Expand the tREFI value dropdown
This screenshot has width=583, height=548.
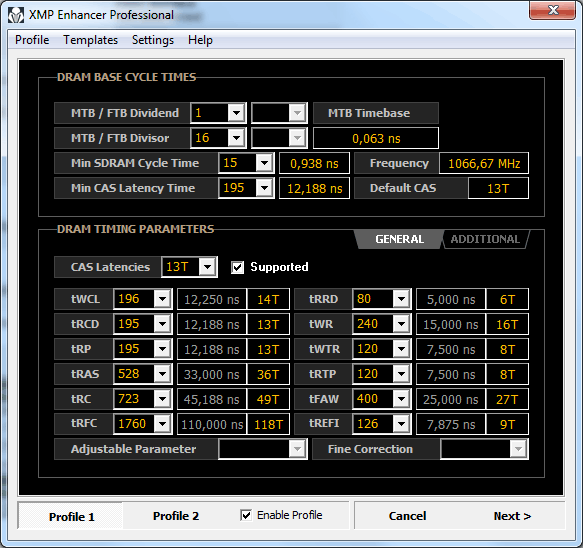[401, 423]
